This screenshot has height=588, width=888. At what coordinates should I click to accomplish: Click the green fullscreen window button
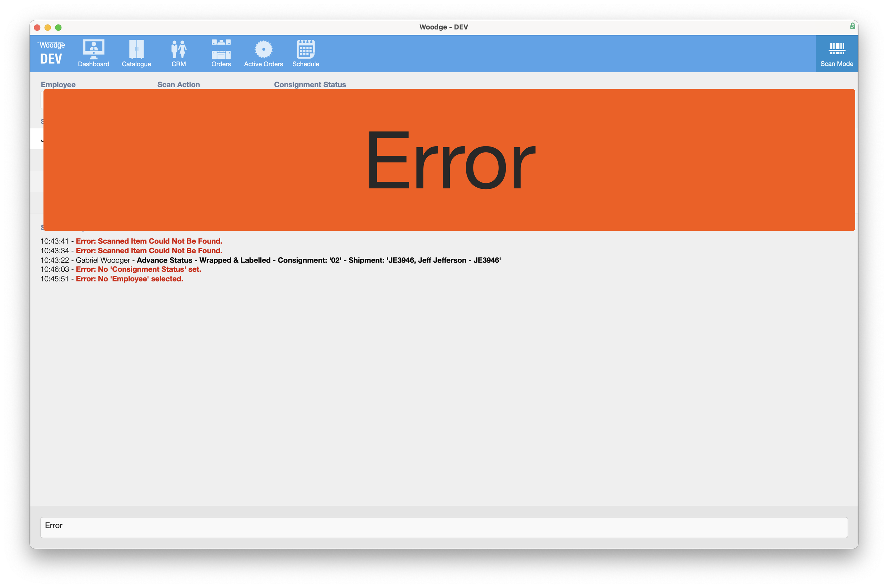tap(58, 27)
